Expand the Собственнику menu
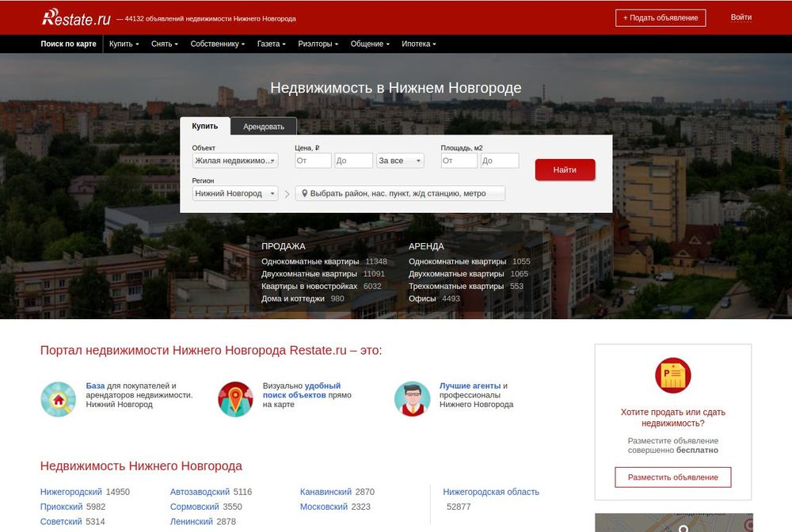The height and width of the screenshot is (532, 792). click(x=217, y=44)
